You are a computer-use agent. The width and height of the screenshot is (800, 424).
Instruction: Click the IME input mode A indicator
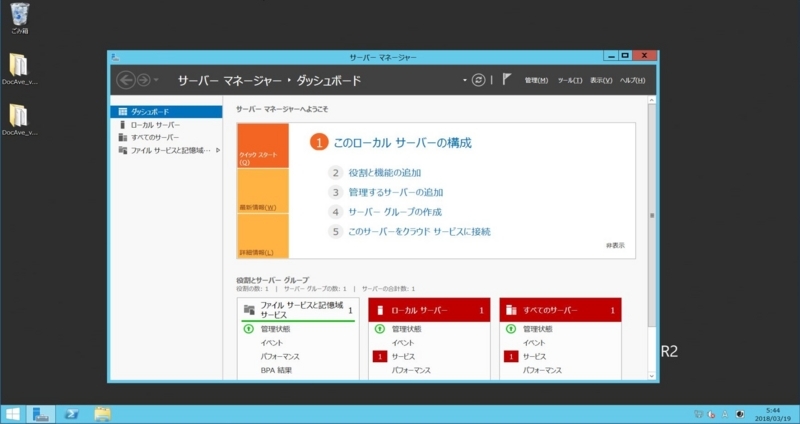725,414
